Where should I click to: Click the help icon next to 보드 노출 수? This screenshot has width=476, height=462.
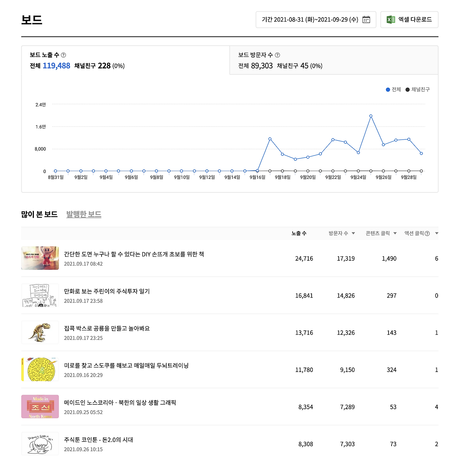(x=63, y=55)
